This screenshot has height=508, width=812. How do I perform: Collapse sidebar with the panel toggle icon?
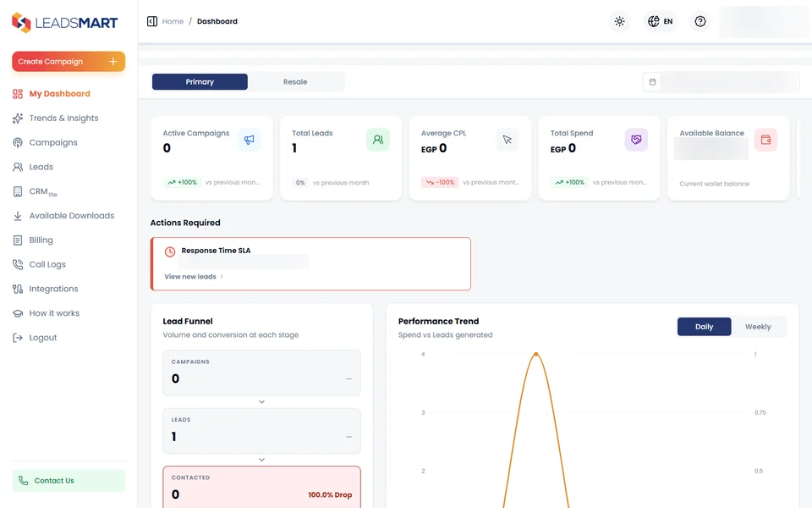pos(151,21)
